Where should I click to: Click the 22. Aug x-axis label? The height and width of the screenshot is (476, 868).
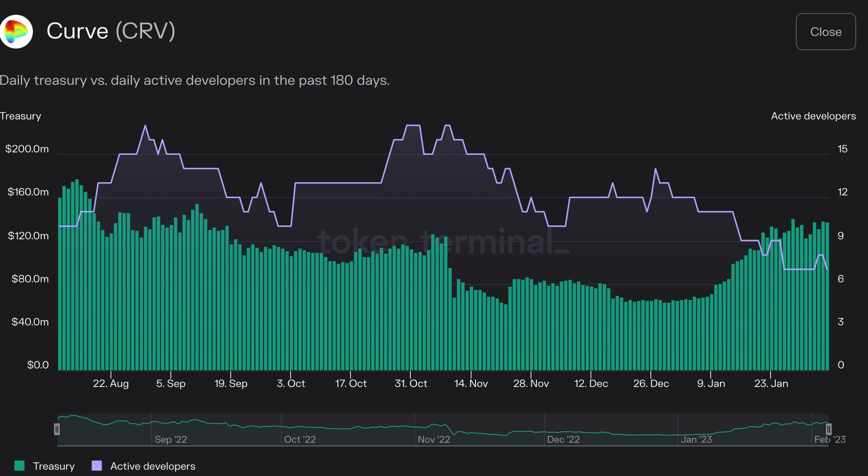111,384
